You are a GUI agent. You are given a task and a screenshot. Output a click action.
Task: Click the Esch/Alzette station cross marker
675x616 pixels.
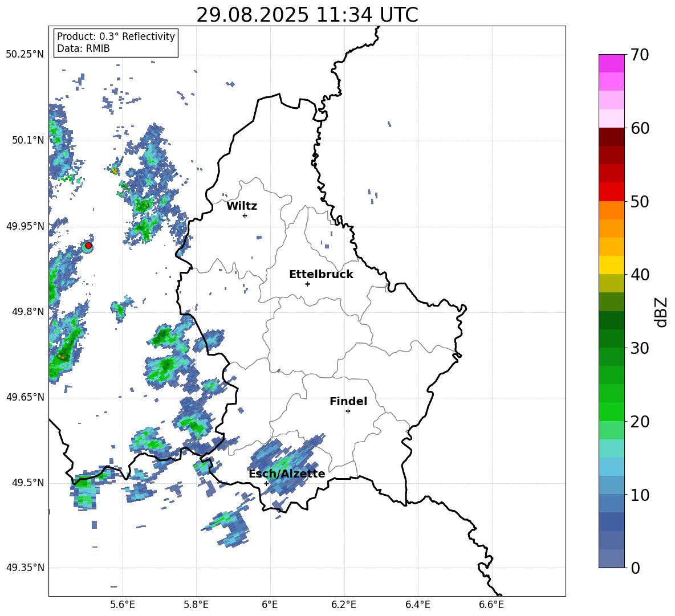pos(266,483)
